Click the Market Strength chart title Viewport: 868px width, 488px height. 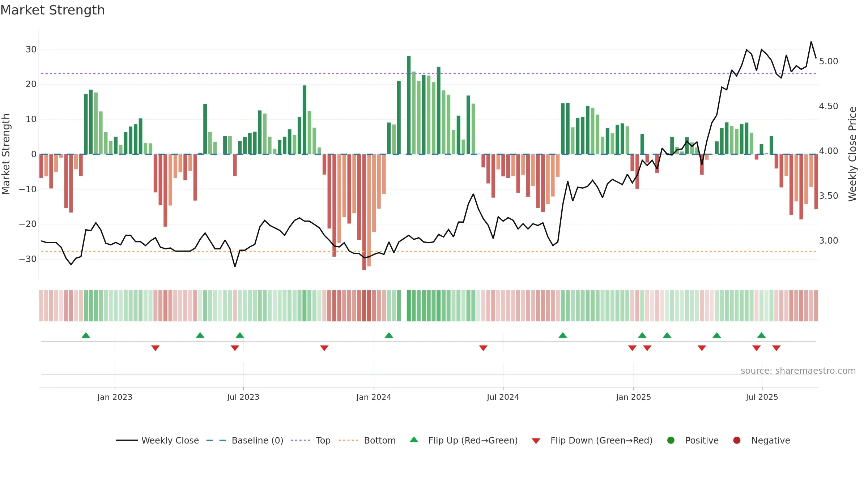click(x=52, y=10)
